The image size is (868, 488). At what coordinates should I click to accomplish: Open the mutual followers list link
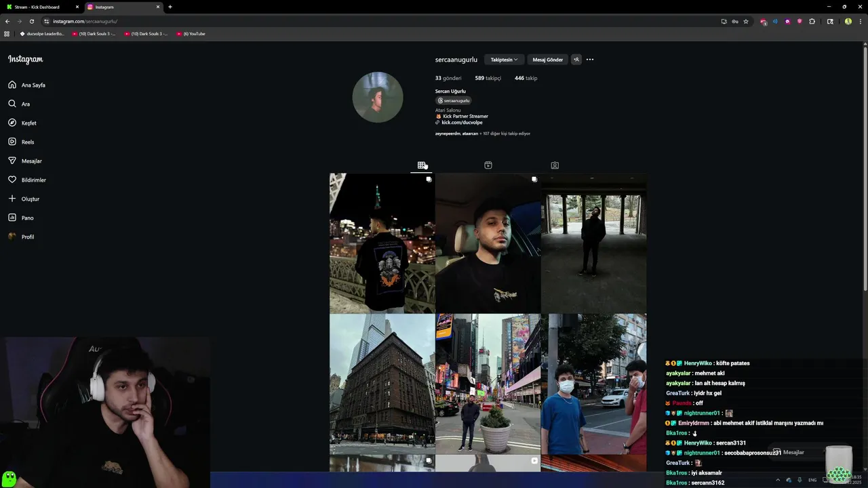pyautogui.click(x=483, y=134)
